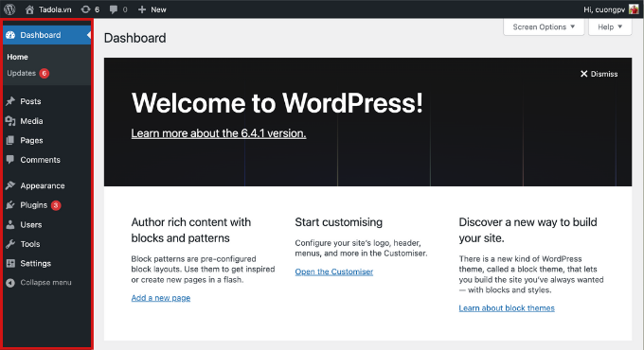Click the Pages icon in sidebar
Viewport: 644px width, 350px height.
coord(10,140)
